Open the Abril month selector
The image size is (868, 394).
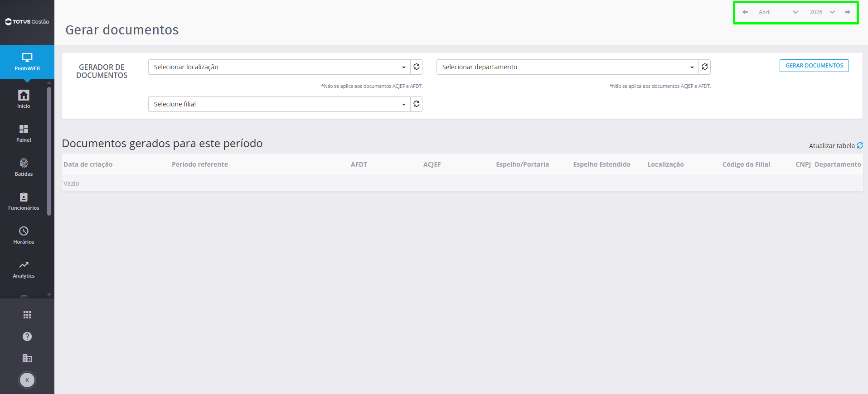(x=778, y=12)
